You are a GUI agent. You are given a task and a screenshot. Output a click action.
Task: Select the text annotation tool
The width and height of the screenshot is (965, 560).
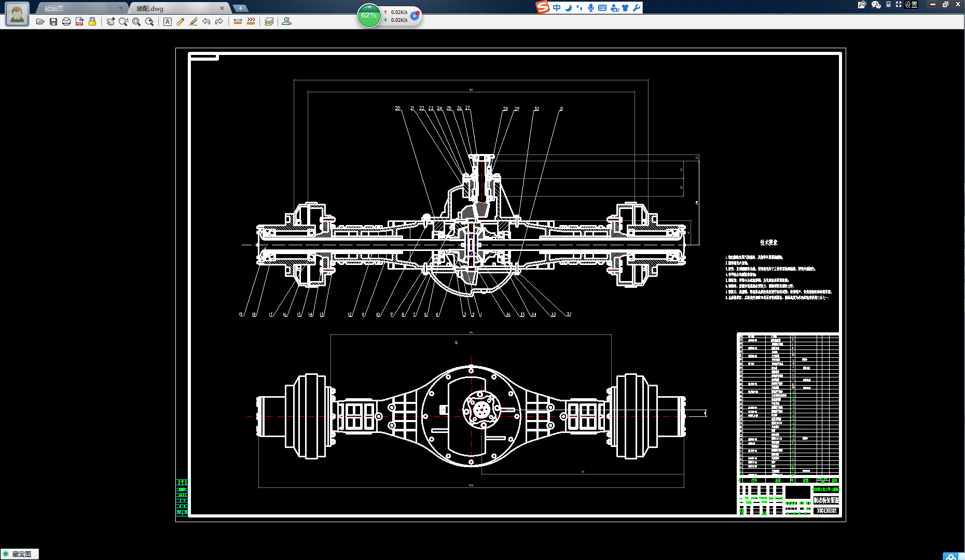coord(168,22)
